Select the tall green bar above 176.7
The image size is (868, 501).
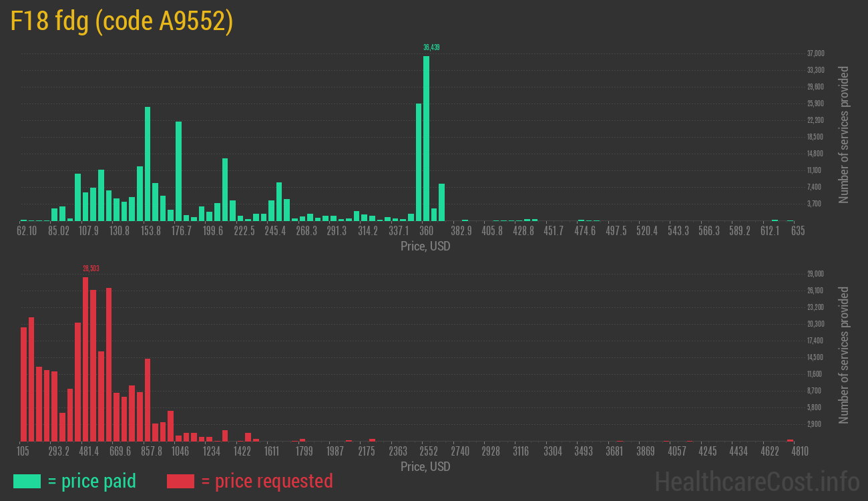(178, 170)
